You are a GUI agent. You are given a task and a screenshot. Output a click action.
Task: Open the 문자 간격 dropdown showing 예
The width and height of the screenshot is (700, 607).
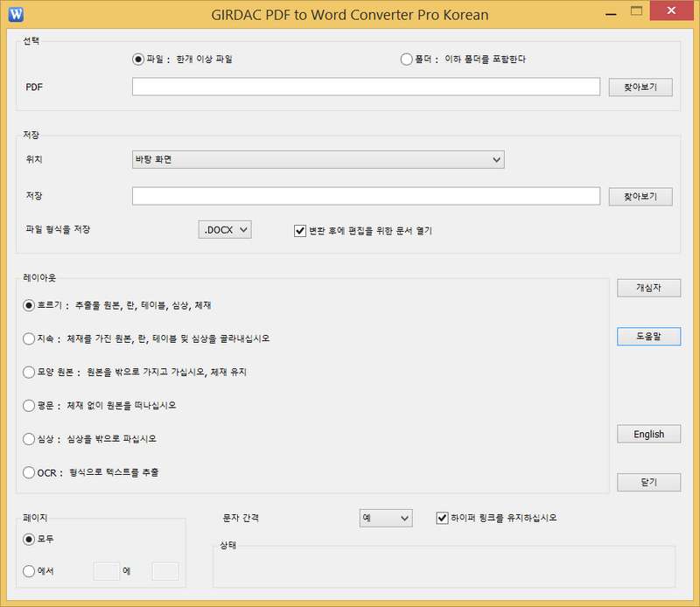[x=386, y=518]
